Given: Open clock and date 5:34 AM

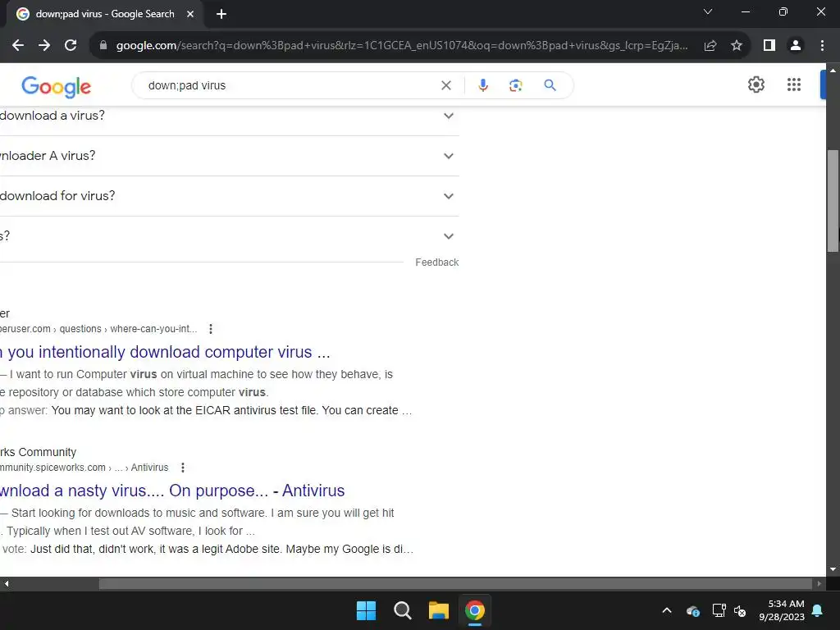Looking at the screenshot, I should [x=782, y=610].
